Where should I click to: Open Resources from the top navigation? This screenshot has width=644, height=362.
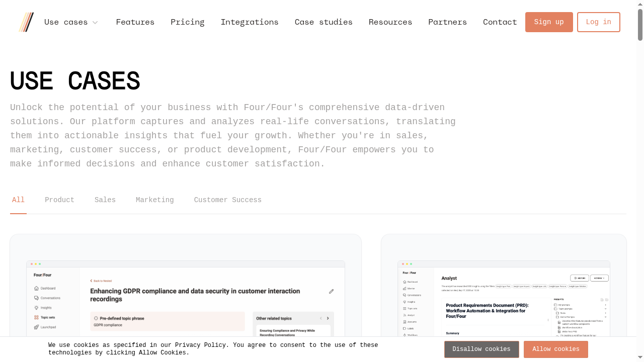[390, 22]
